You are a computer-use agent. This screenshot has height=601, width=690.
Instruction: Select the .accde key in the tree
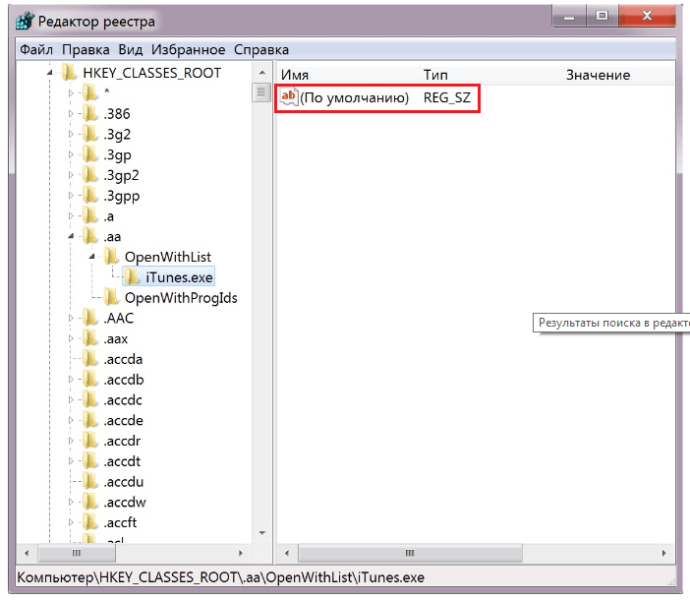coord(123,421)
